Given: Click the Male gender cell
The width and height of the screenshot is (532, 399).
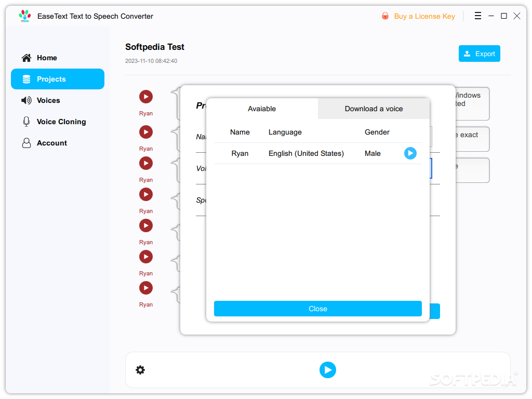Looking at the screenshot, I should (373, 153).
